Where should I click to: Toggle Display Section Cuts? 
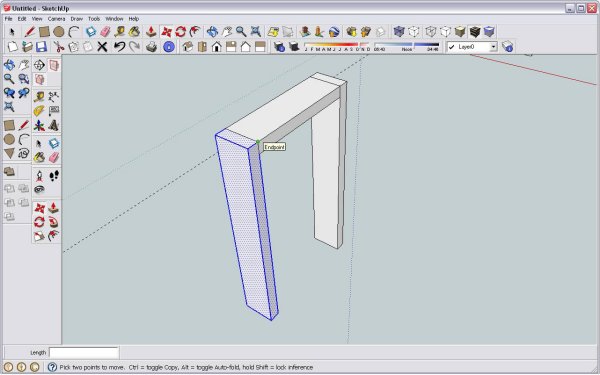(39, 80)
